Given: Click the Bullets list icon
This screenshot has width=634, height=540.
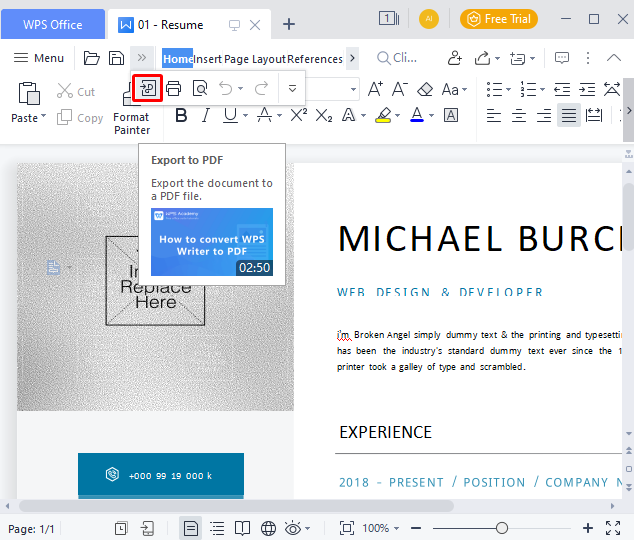Looking at the screenshot, I should point(494,89).
